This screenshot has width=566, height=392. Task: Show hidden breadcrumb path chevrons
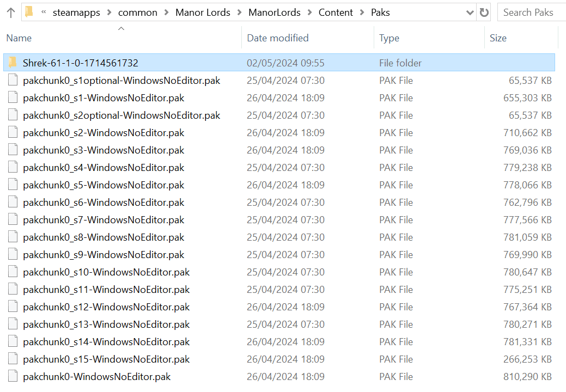44,13
